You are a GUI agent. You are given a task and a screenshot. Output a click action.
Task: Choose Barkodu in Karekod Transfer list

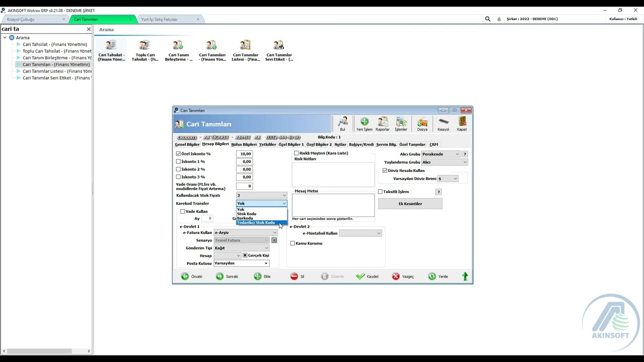[x=261, y=218]
